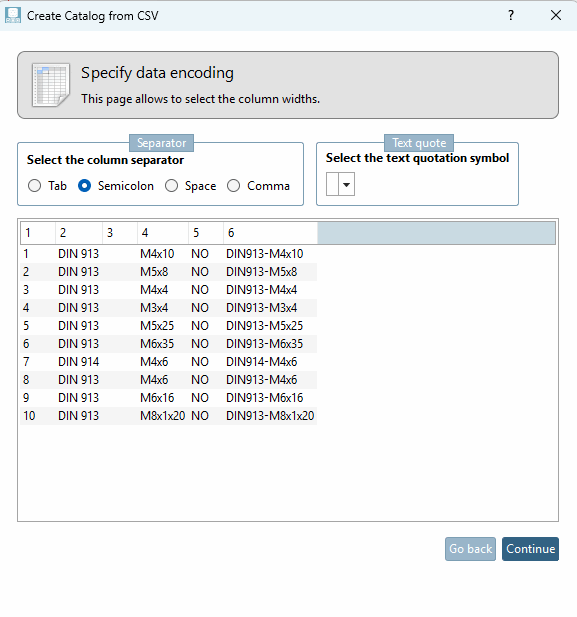
Task: Click cell DIN914-M4x6
Action: click(x=270, y=362)
